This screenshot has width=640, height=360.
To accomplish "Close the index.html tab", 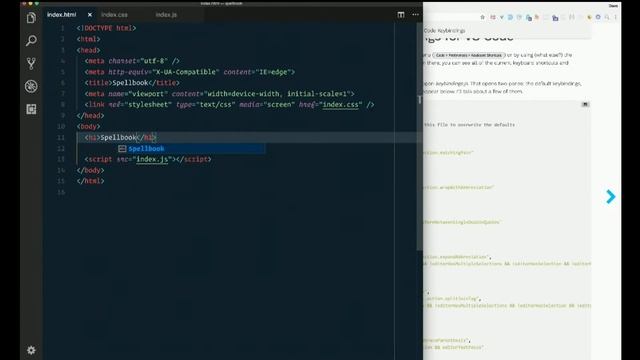I will click(x=90, y=15).
